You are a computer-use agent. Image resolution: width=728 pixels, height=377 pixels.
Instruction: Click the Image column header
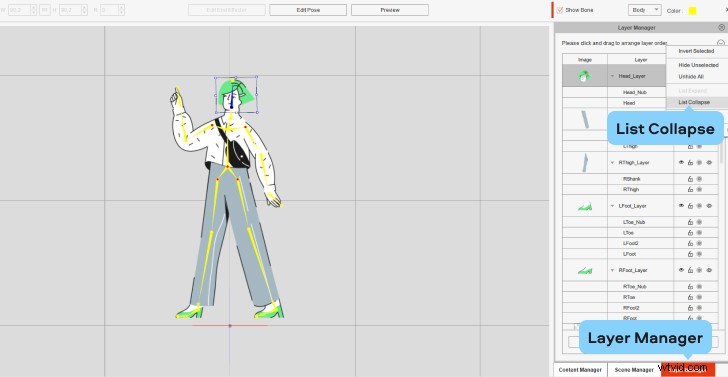[585, 59]
